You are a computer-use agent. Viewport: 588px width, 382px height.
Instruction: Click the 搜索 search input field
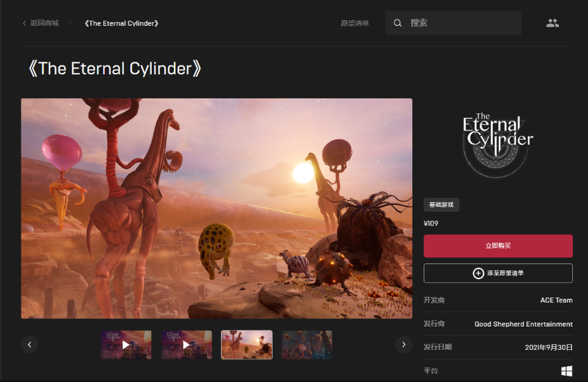point(453,23)
